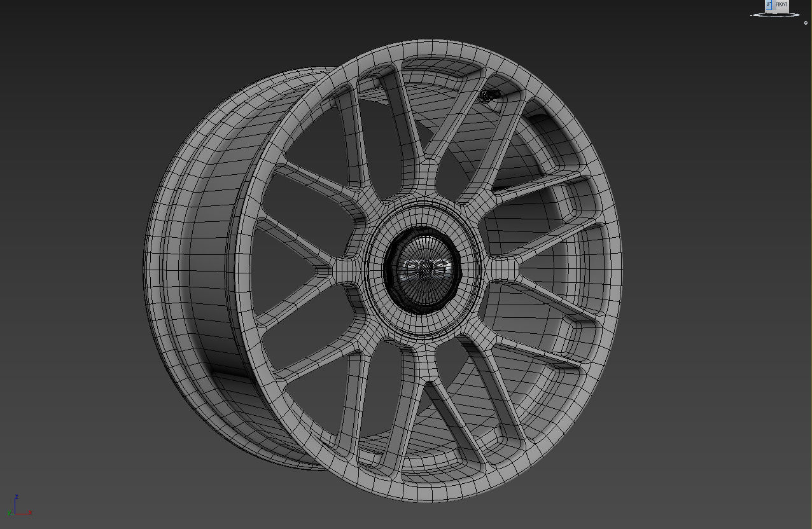The height and width of the screenshot is (529, 812).
Task: Open the ViewCube dropdown menu arrow
Action: pos(806,23)
